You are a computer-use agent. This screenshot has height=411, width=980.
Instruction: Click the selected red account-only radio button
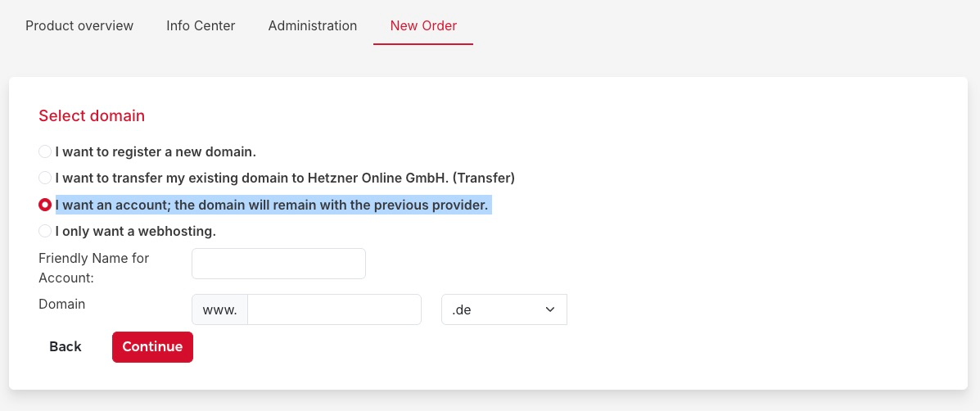pos(45,205)
